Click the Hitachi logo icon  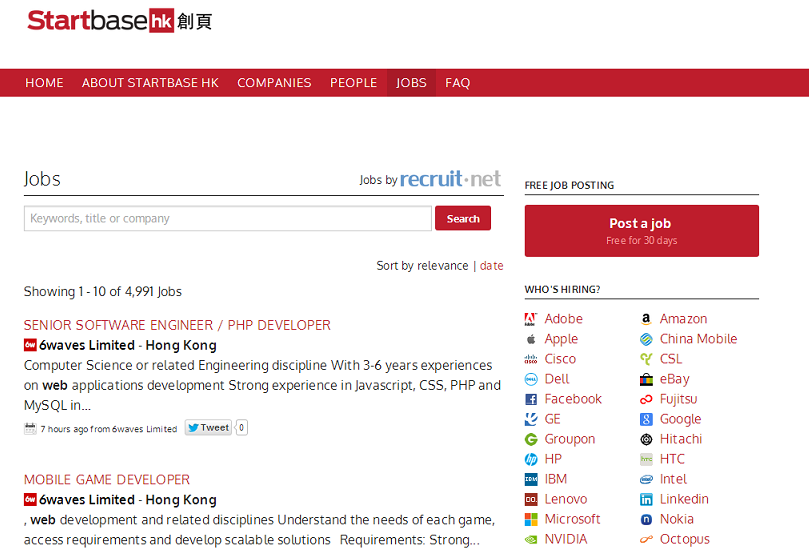(x=646, y=440)
